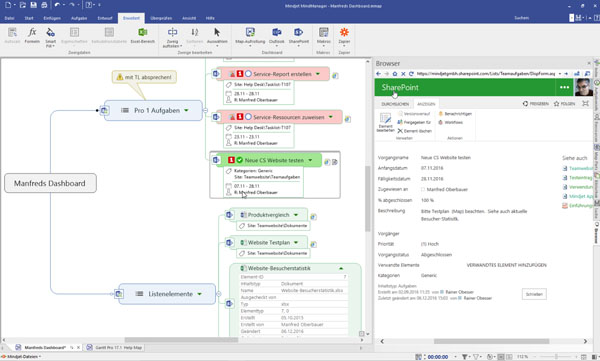Undo the last action
The width and height of the screenshot is (600, 361).
coord(57,5)
